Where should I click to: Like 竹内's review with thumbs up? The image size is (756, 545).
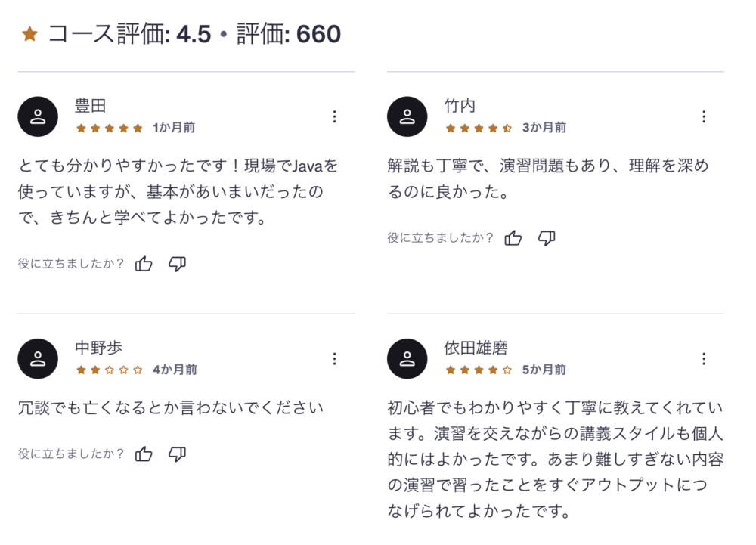point(513,238)
